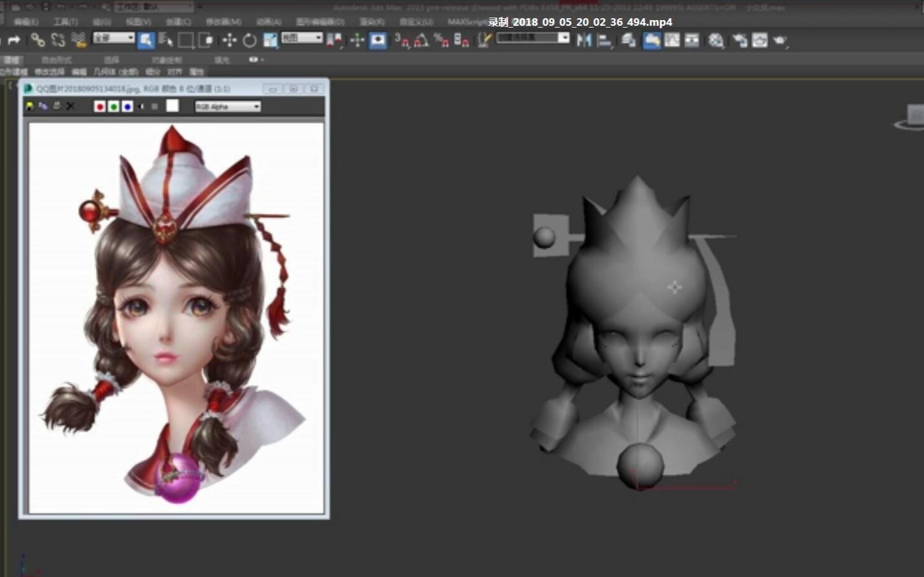Toggle the Angle Snap button
This screenshot has width=924, height=577.
pyautogui.click(x=421, y=41)
